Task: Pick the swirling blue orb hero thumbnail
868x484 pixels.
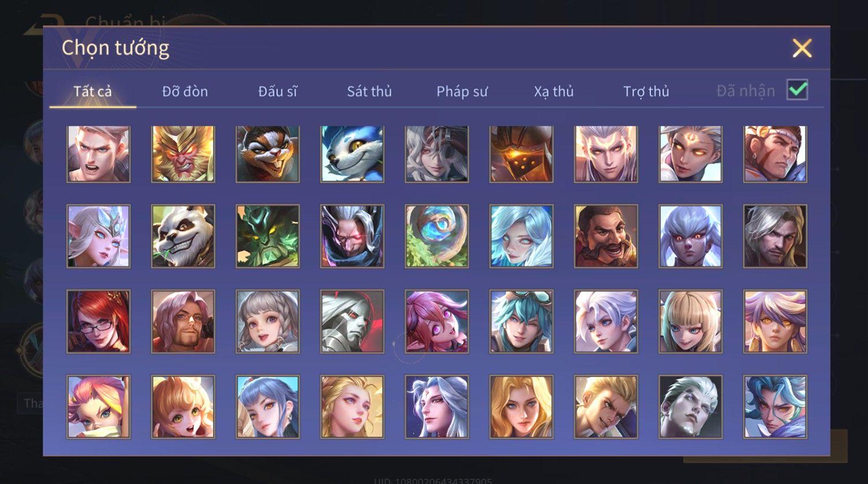Action: [437, 236]
